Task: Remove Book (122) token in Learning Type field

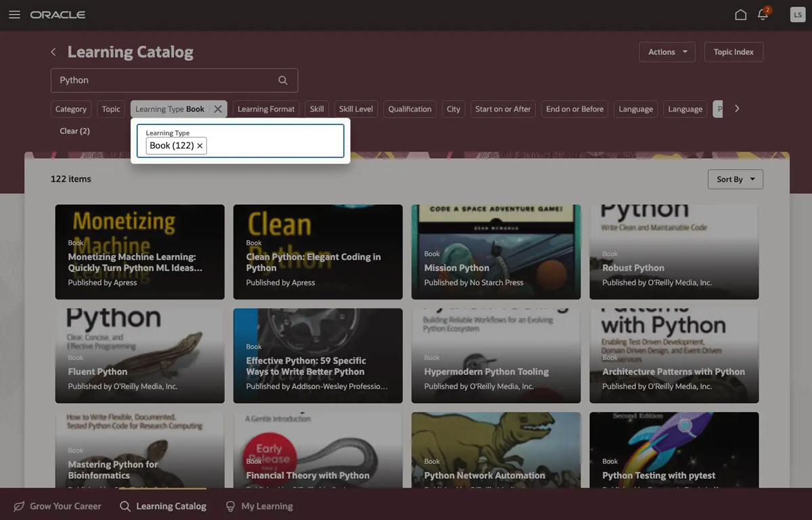Action: coord(200,146)
